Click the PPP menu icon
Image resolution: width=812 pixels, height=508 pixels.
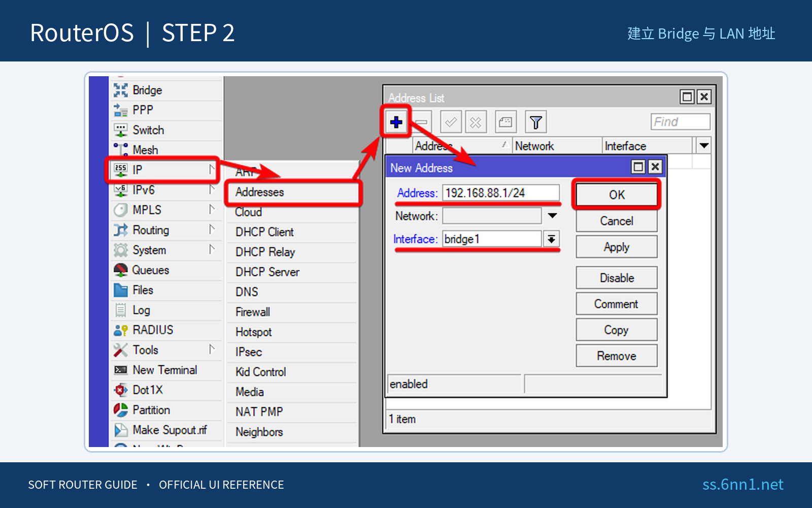click(121, 110)
